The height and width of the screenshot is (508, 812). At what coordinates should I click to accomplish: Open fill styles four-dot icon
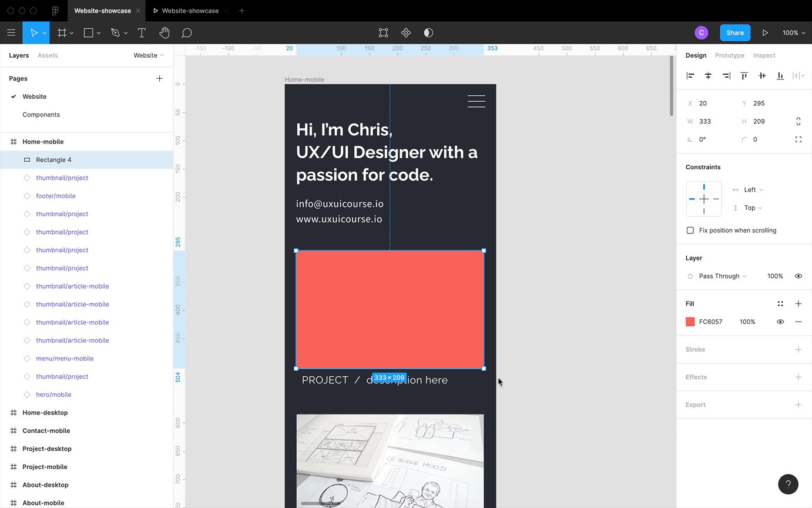coord(780,303)
